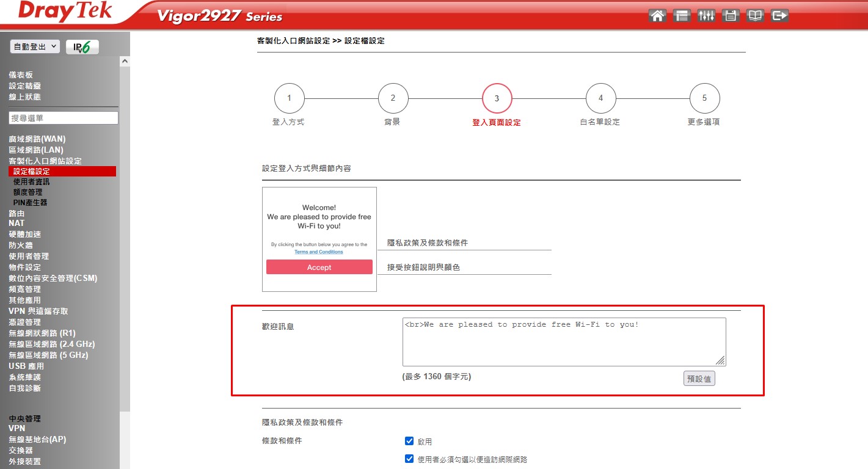Click the logout arrow icon
Screen dimensions: 868x469
point(779,16)
